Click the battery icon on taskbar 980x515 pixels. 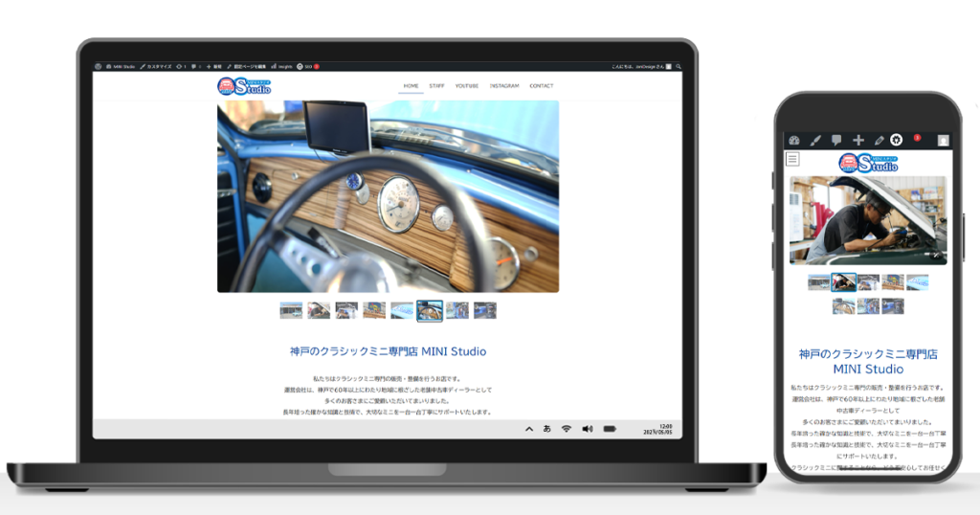point(610,429)
